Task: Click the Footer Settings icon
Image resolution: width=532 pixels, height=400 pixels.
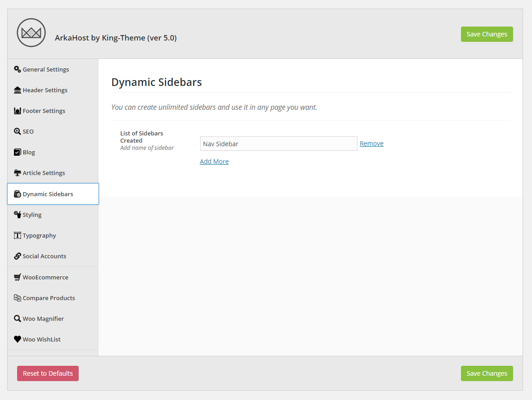Action: 17,111
